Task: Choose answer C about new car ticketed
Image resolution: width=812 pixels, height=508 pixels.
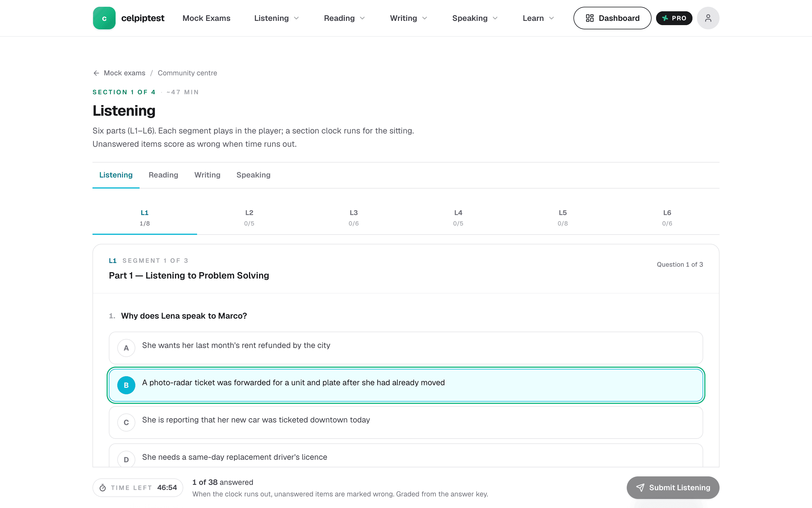Action: pos(406,422)
